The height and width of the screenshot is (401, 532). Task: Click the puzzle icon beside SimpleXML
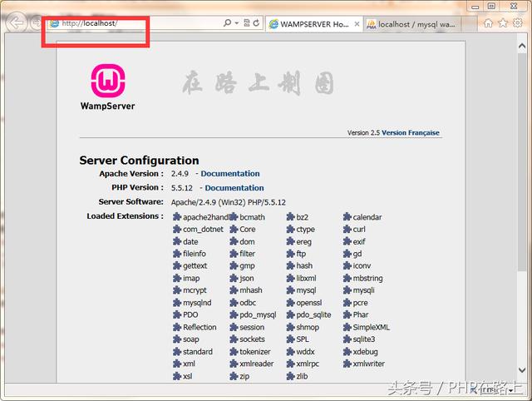(347, 327)
